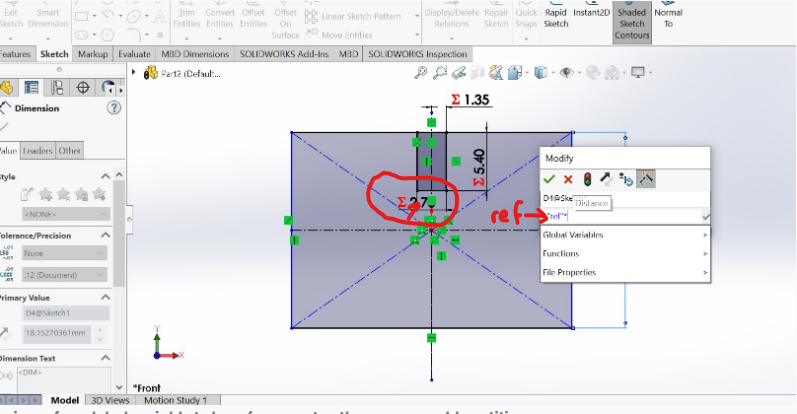Accept value with green checkmark in Modify
This screenshot has width=797, height=414.
pyautogui.click(x=549, y=179)
